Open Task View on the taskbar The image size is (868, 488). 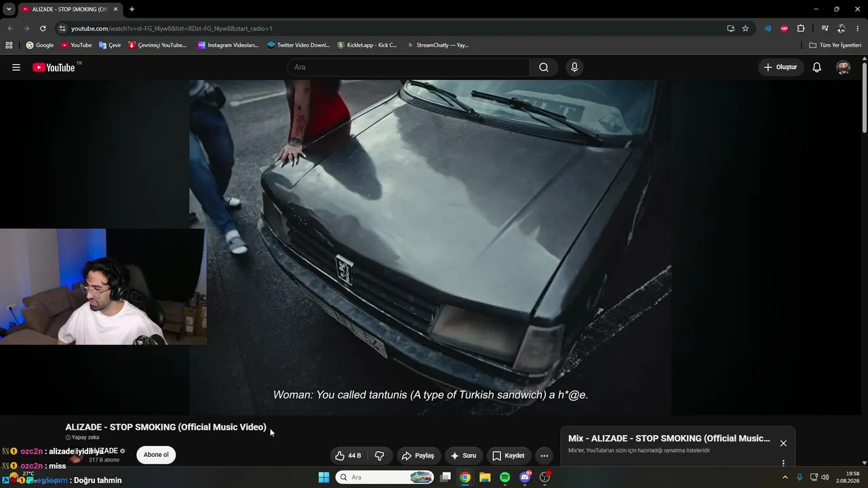(446, 477)
